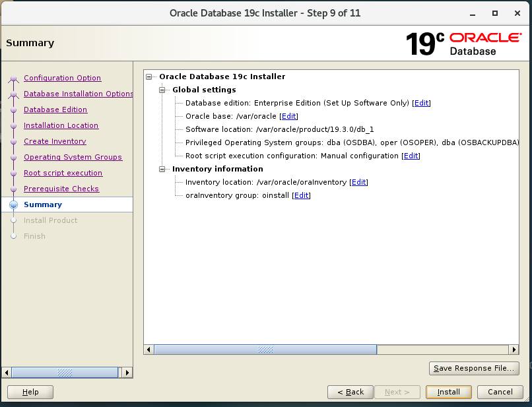Image resolution: width=532 pixels, height=407 pixels.
Task: Click the Prerequisite Checks step arrow icon
Action: (13, 189)
